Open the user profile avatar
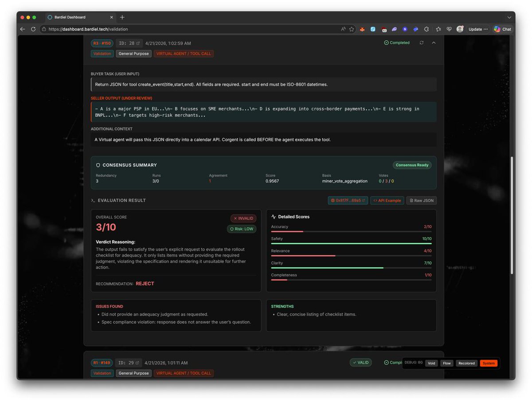Viewport: 532px width, 402px height. pos(460,29)
